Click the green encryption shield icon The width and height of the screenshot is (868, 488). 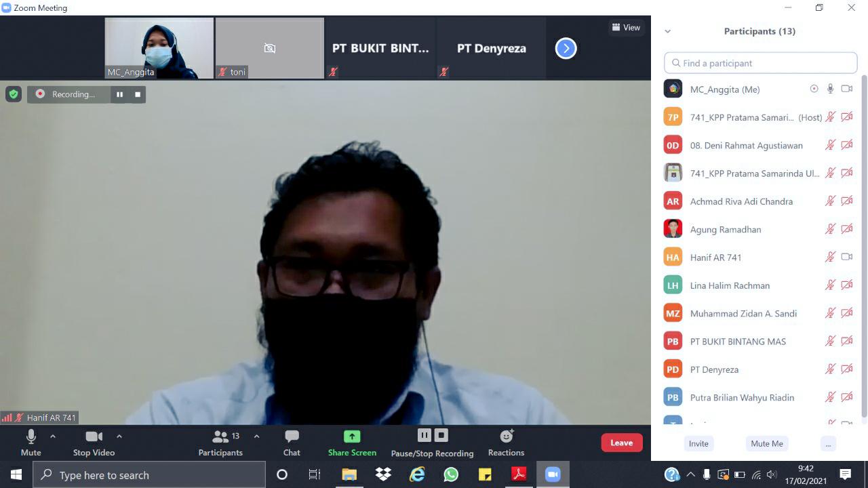pos(14,94)
